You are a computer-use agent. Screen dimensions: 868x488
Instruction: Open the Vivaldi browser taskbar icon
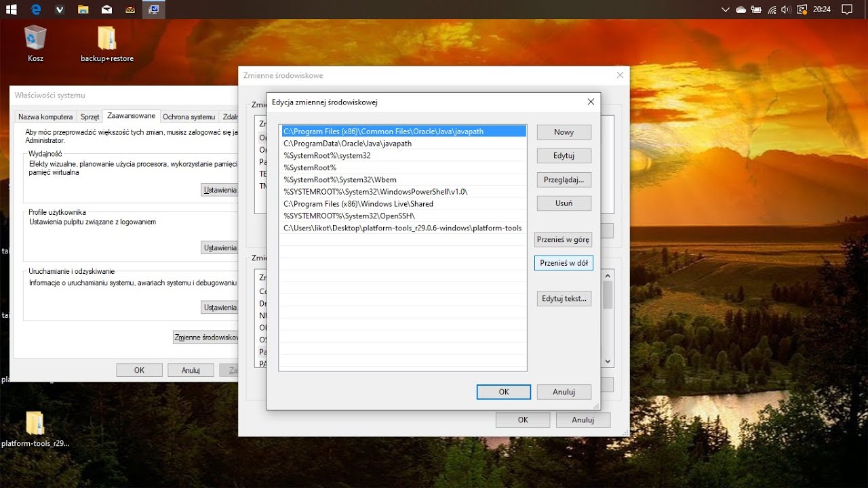[x=59, y=9]
